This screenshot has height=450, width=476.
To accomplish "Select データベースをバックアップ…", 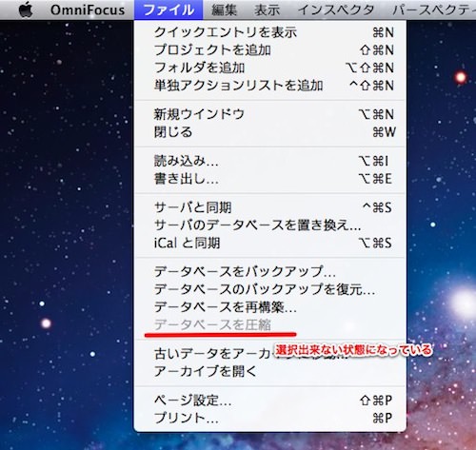I will [270, 272].
